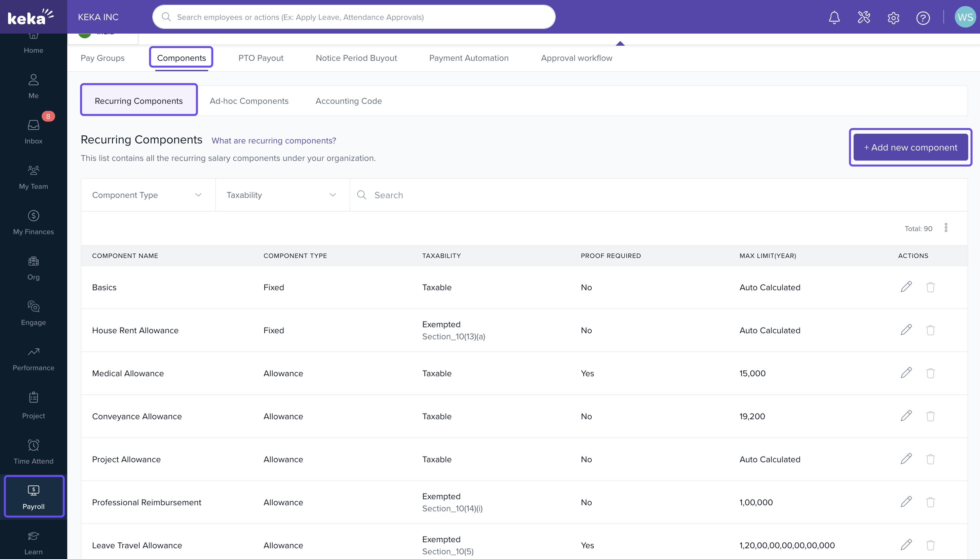The height and width of the screenshot is (559, 980).
Task: Open the PTO Payout tab
Action: coord(261,58)
